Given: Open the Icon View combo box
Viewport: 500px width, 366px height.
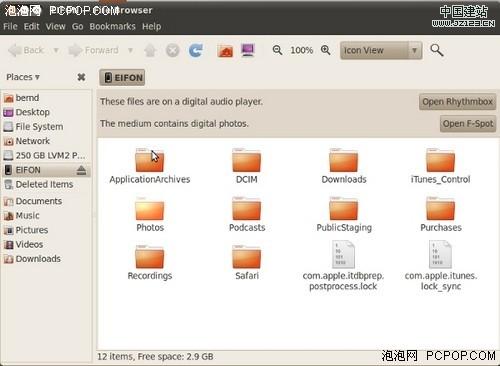Looking at the screenshot, I should coord(381,51).
